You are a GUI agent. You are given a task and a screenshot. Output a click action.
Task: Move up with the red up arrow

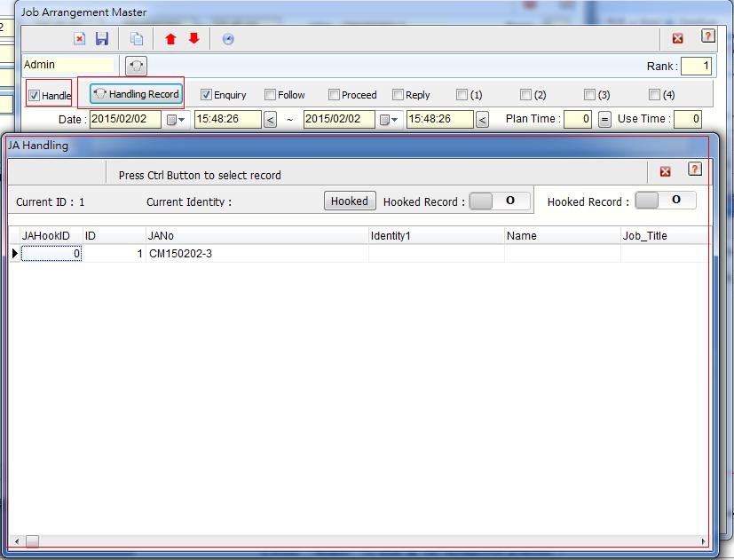[x=170, y=39]
